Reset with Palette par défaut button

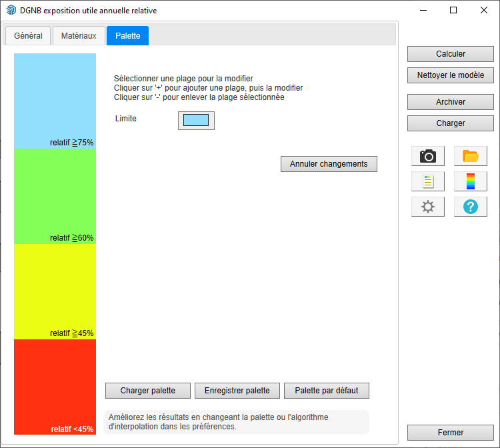pyautogui.click(x=327, y=391)
